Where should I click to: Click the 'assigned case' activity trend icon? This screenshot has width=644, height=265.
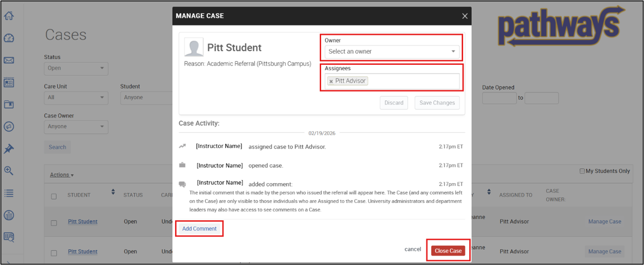(183, 146)
